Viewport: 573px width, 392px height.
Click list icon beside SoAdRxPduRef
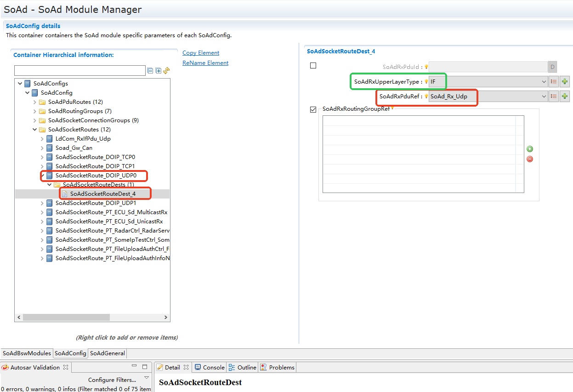point(554,97)
